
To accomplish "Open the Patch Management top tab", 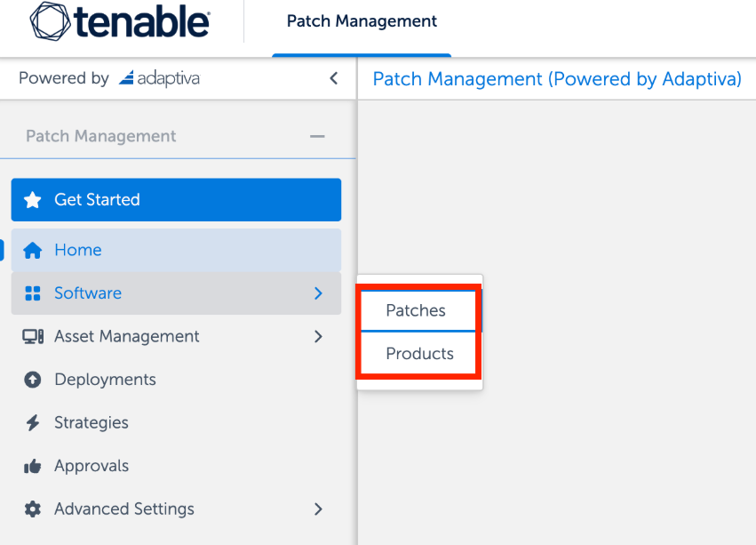I will pyautogui.click(x=362, y=21).
